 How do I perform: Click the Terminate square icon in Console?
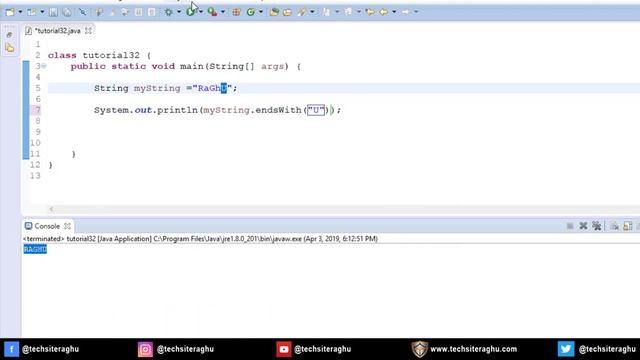pos(570,226)
